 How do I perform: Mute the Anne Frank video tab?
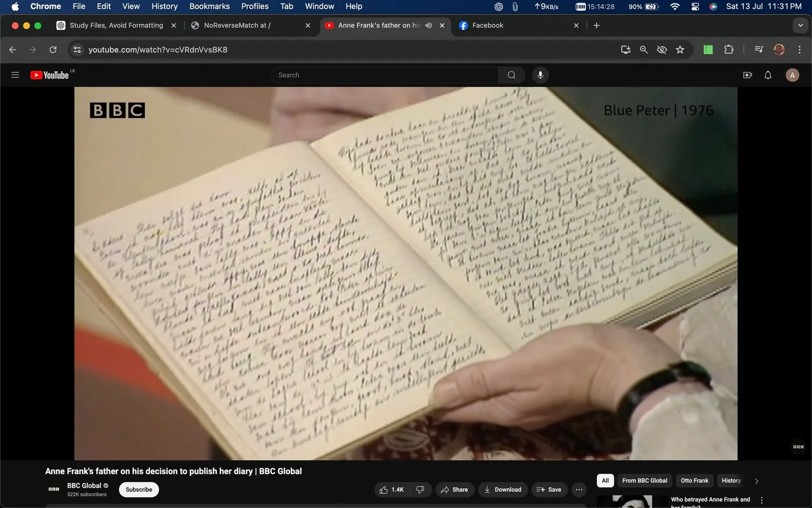pyautogui.click(x=428, y=25)
